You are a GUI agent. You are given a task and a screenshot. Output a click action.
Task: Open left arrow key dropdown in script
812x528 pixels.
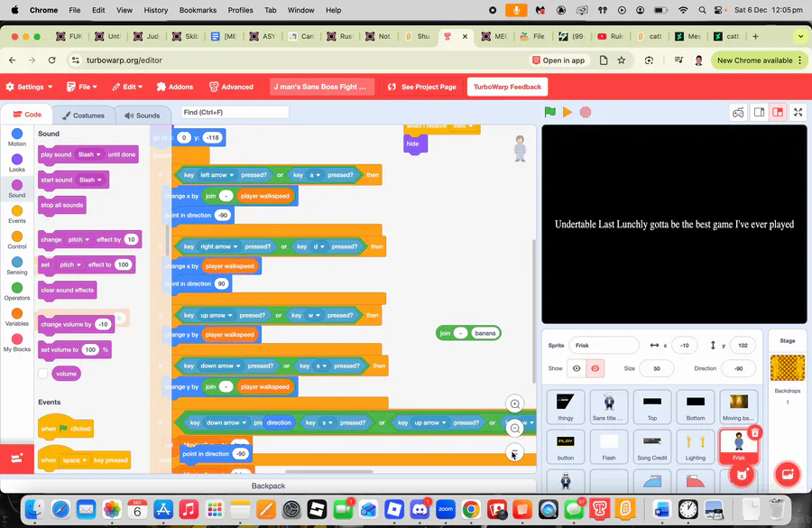(217, 175)
